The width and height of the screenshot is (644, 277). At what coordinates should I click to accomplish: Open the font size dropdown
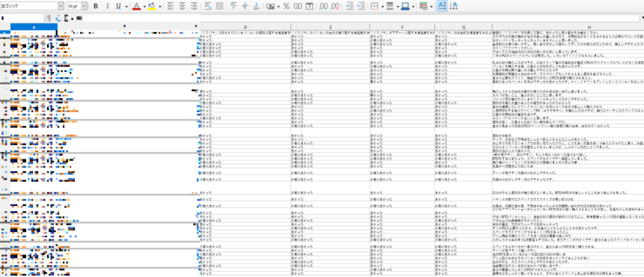point(84,6)
